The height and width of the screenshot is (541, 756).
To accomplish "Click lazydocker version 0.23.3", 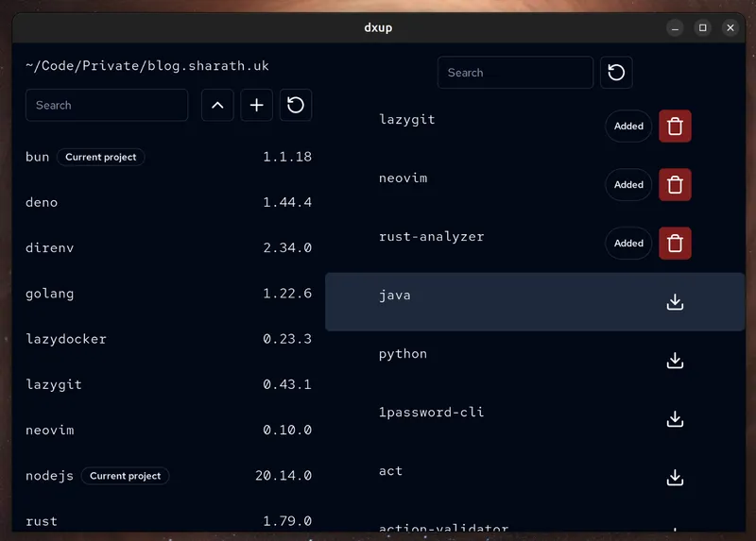I will pos(287,339).
